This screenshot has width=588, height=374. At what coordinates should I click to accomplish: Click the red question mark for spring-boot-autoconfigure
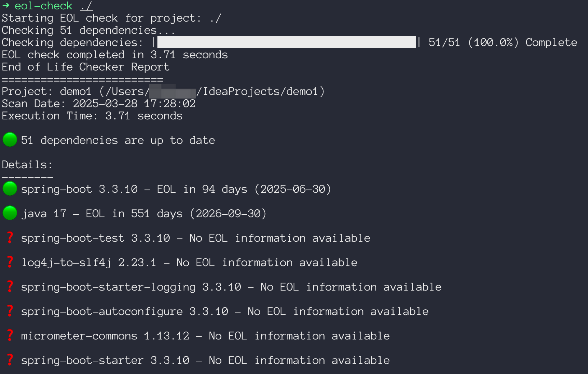pos(10,311)
